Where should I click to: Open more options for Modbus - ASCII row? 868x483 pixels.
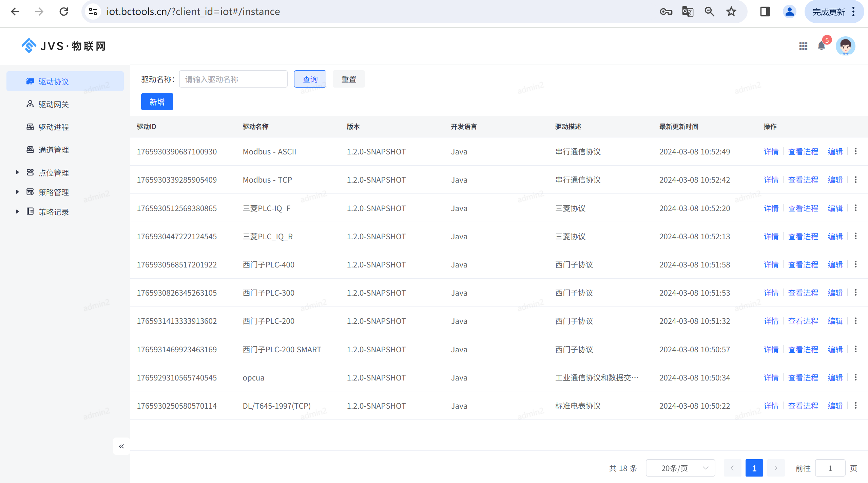click(x=856, y=151)
